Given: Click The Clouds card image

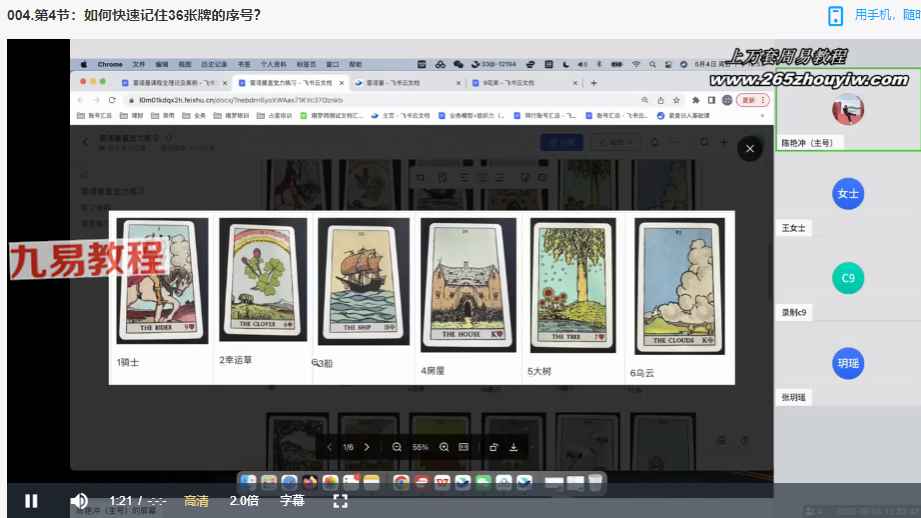Looking at the screenshot, I should tap(680, 286).
